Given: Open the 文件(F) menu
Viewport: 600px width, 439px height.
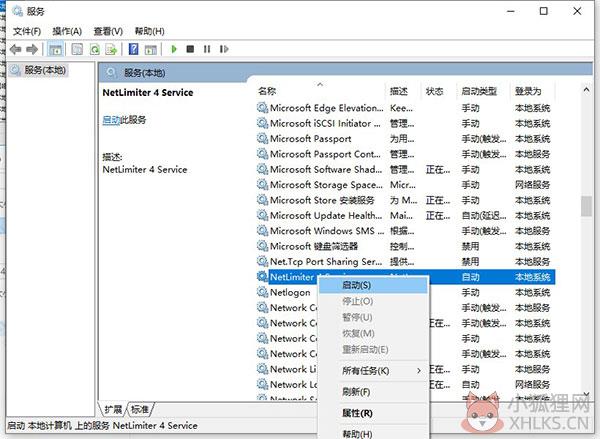Looking at the screenshot, I should click(x=27, y=31).
